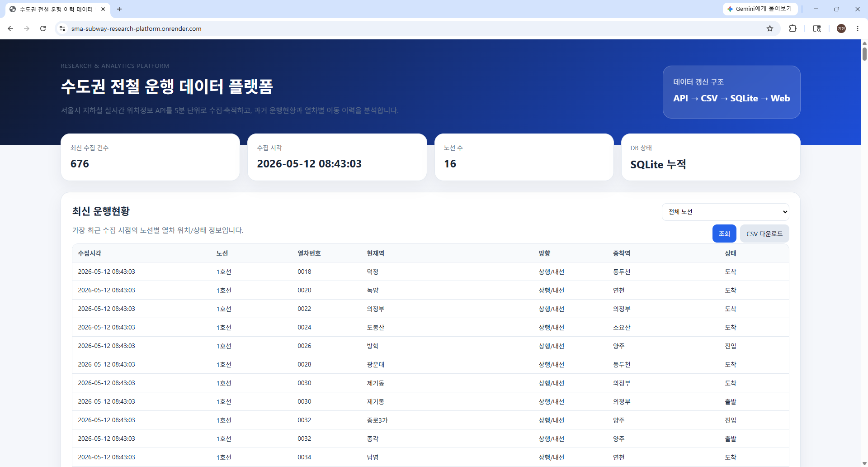868x467 pixels.
Task: Close the 수도권 전철 운행 이력 tab
Action: coord(103,9)
